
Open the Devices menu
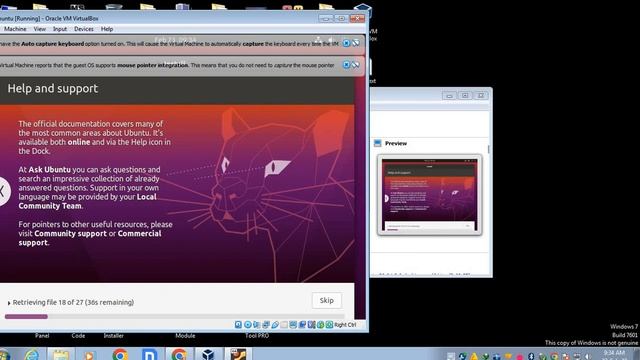84,29
